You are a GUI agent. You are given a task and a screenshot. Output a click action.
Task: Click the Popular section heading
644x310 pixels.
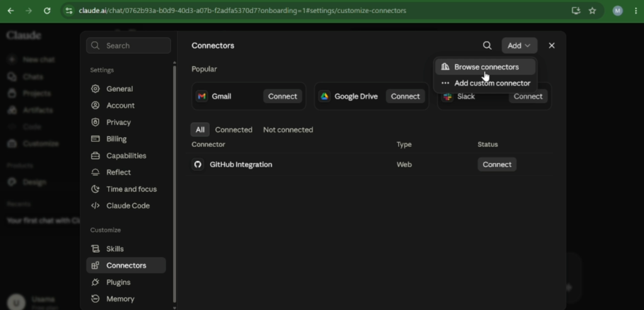[x=204, y=69]
